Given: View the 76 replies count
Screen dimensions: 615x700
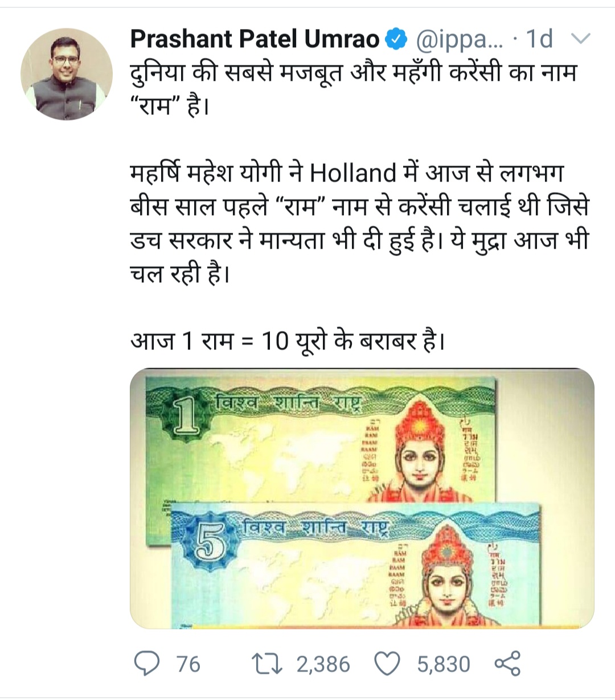Looking at the screenshot, I should coord(188,664).
